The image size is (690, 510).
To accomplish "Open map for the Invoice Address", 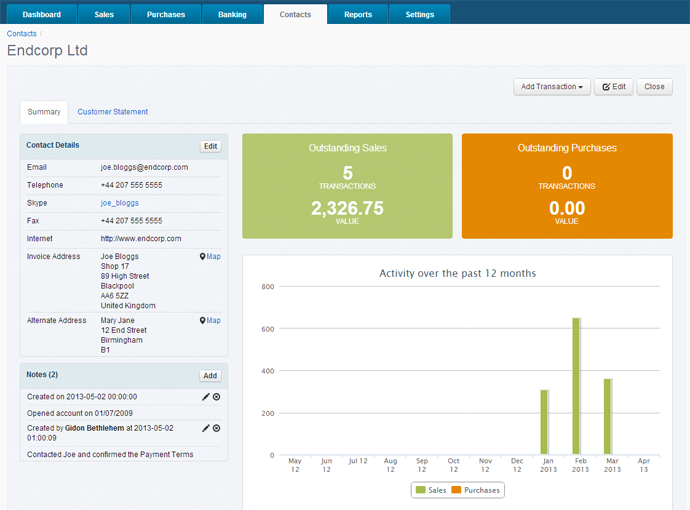I will pos(210,257).
